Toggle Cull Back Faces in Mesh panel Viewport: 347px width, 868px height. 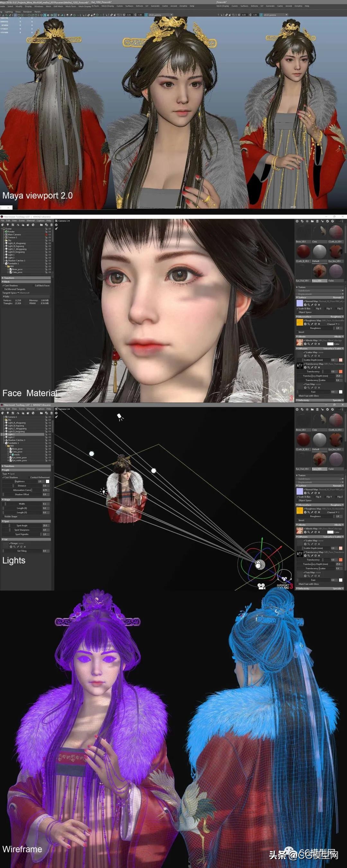pos(41,286)
